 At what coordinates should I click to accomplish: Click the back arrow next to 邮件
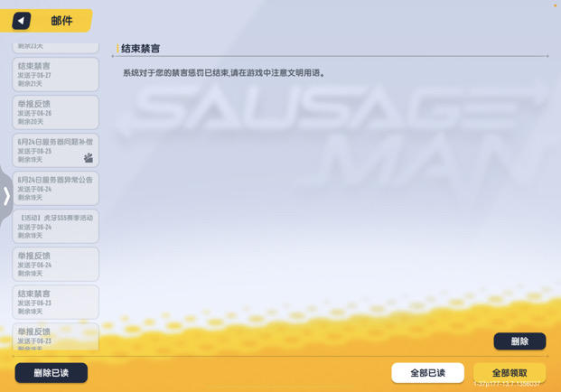pyautogui.click(x=22, y=20)
